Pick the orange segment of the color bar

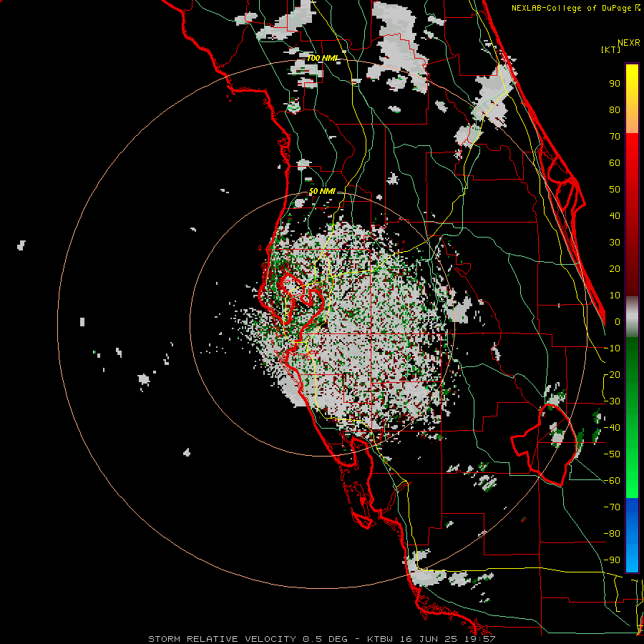pyautogui.click(x=632, y=119)
